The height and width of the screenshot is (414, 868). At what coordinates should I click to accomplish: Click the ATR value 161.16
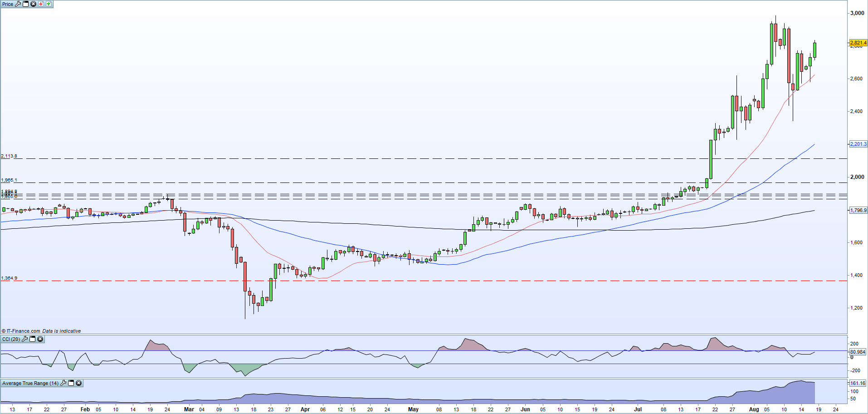coord(858,383)
